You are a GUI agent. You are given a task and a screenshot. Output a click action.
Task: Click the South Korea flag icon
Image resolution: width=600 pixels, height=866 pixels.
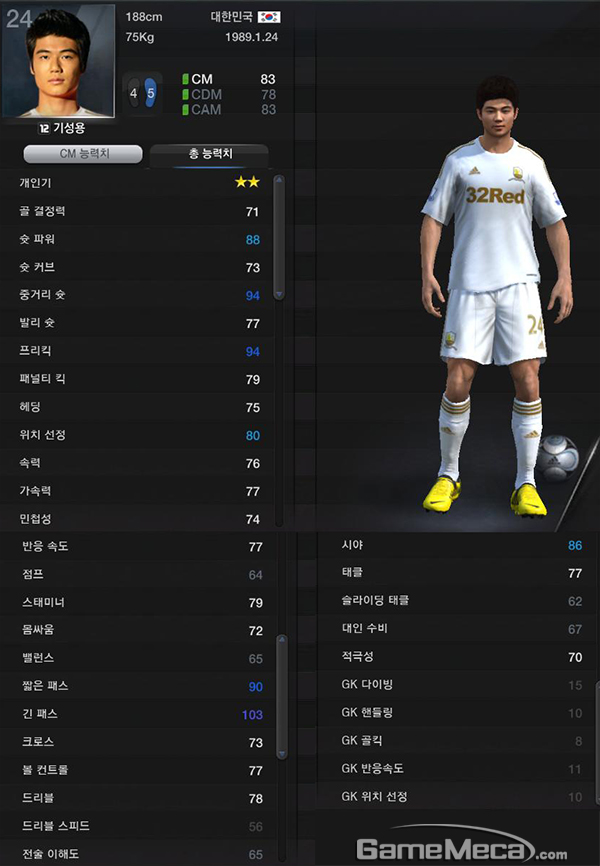click(269, 17)
